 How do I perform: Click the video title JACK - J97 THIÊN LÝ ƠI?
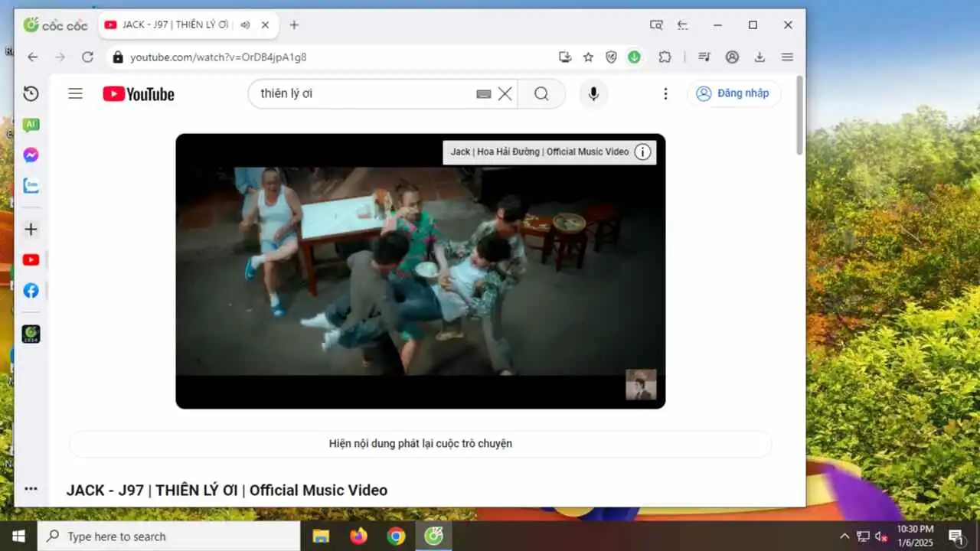227,491
